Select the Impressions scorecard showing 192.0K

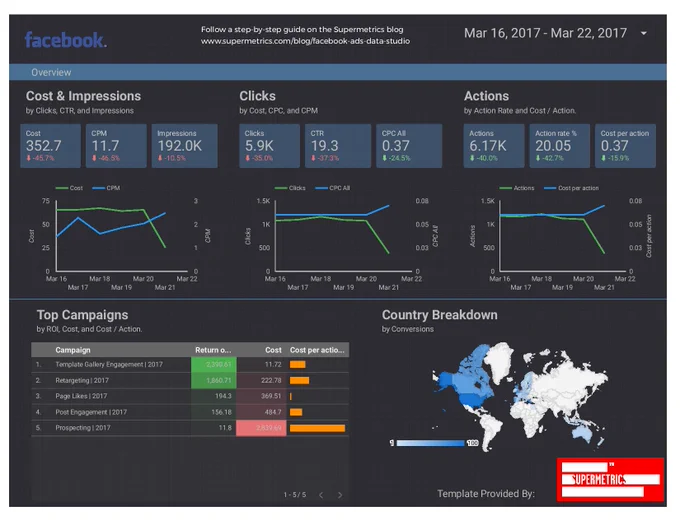pyautogui.click(x=184, y=146)
